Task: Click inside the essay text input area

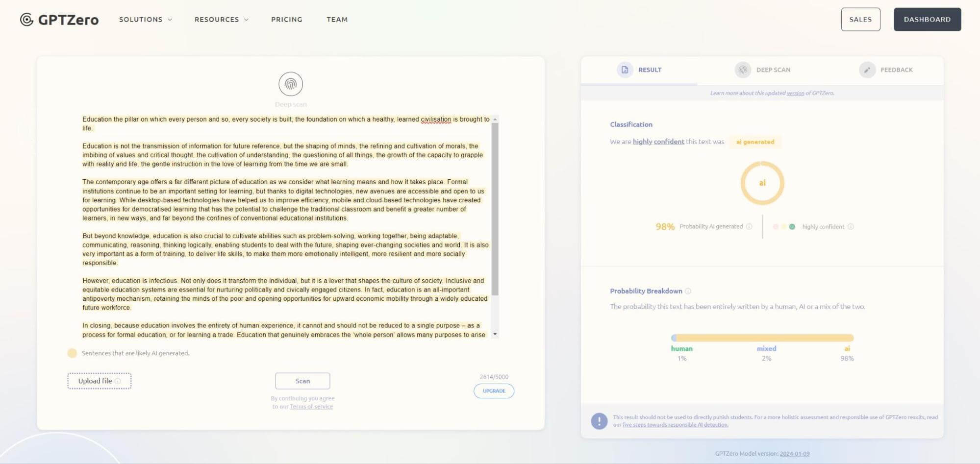Action: pos(286,227)
